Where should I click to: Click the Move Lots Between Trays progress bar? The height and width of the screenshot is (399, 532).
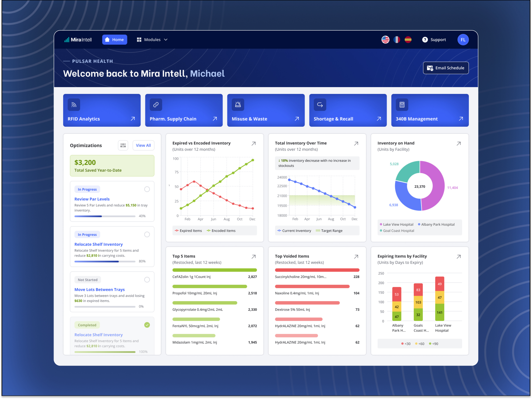pos(105,307)
